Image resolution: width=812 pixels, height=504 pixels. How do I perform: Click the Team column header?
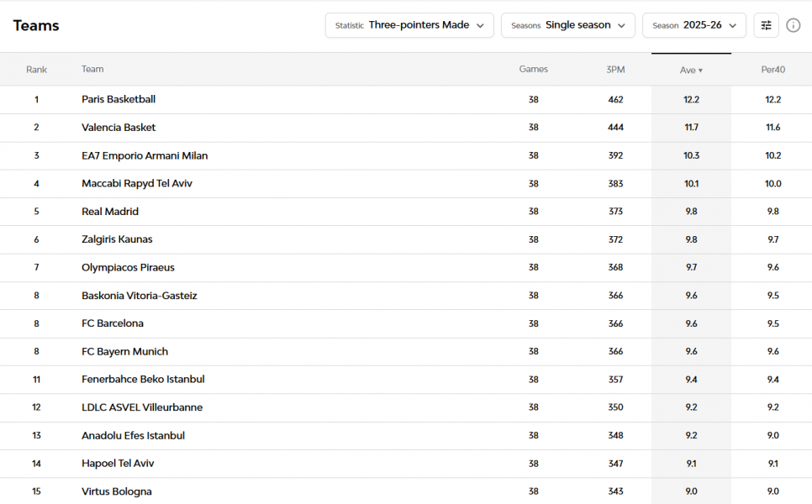(x=92, y=70)
